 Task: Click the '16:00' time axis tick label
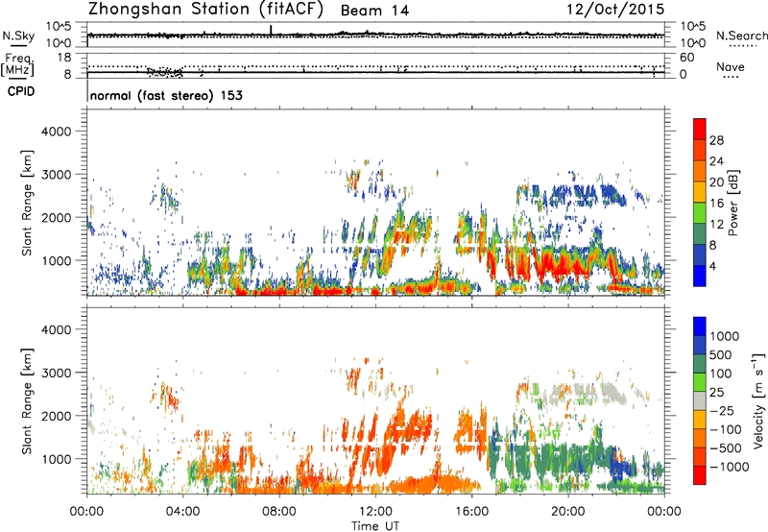[x=471, y=512]
